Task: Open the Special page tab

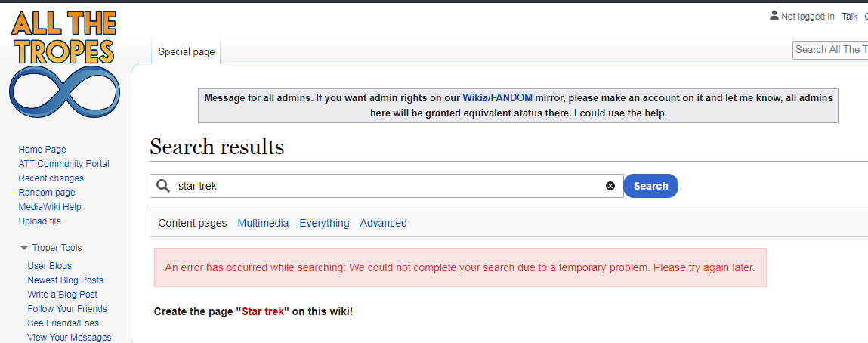Action: click(186, 52)
